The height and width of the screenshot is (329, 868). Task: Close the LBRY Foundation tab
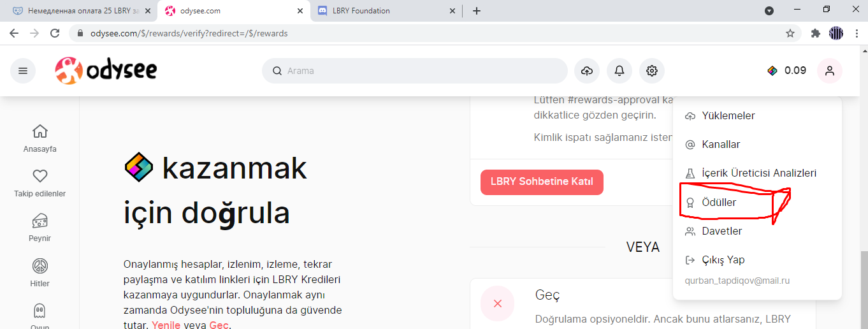click(452, 11)
